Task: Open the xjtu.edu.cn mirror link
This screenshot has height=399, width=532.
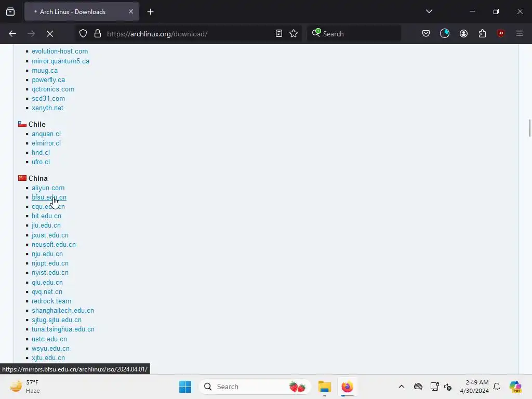Action: [48, 358]
